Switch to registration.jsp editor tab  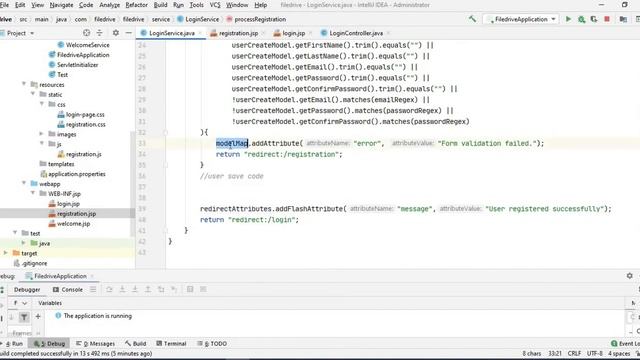point(238,33)
